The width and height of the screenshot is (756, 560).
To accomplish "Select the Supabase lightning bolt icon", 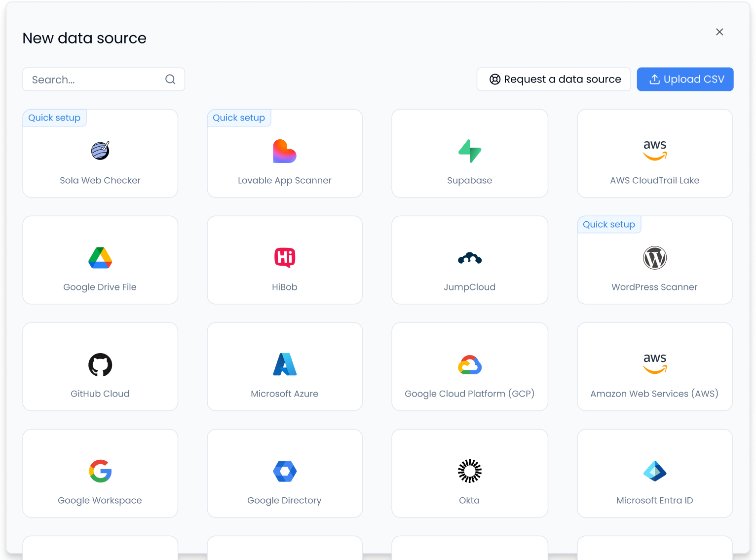I will pyautogui.click(x=469, y=151).
